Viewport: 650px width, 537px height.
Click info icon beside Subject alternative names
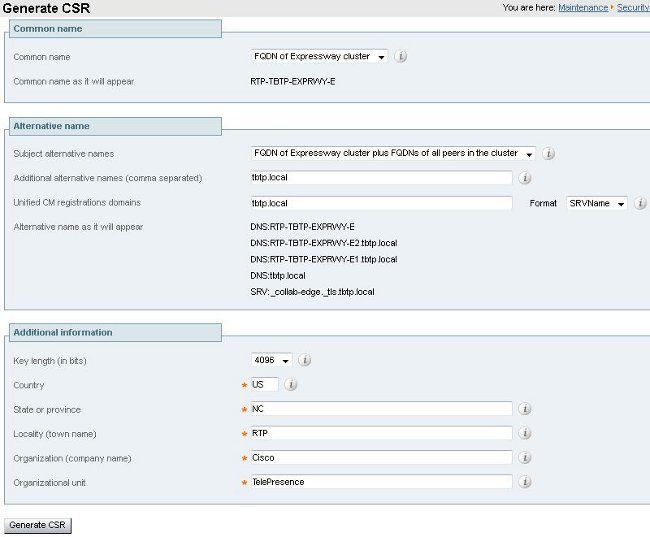tap(549, 154)
